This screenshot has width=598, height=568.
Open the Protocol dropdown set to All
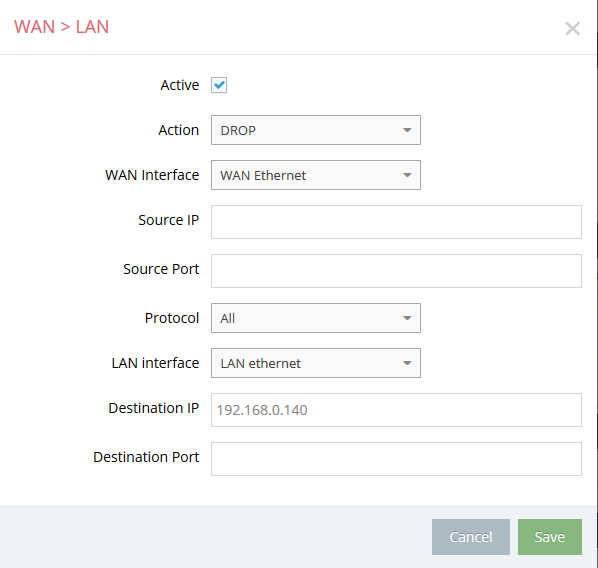click(x=316, y=318)
